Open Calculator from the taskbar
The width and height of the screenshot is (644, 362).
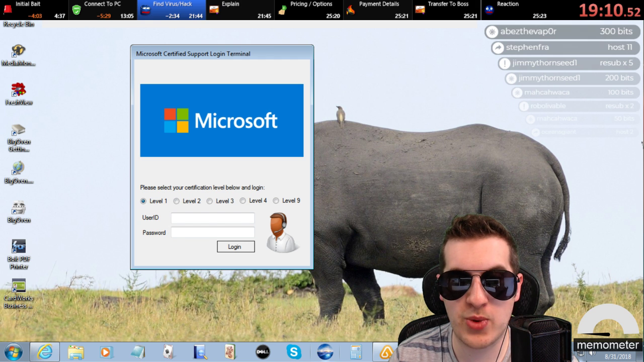356,352
